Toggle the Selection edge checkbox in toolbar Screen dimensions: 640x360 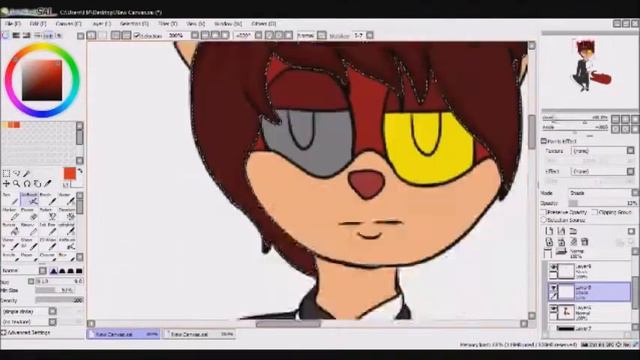pyautogui.click(x=137, y=36)
